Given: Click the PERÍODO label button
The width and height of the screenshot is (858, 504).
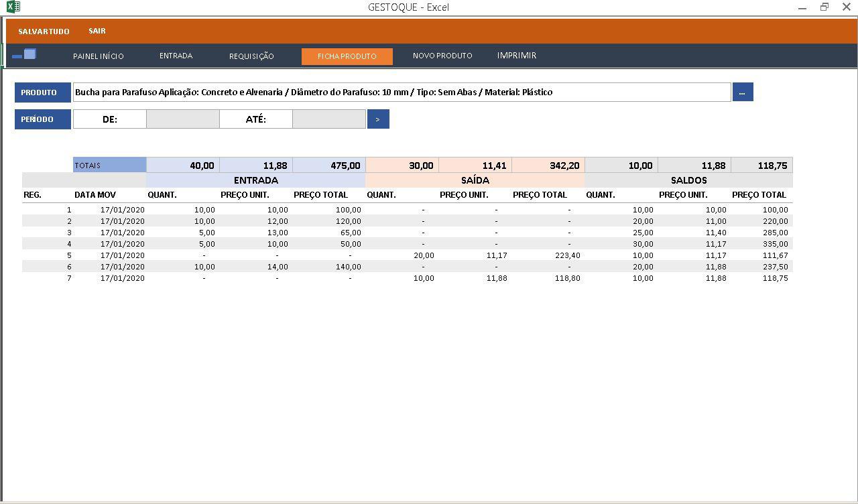Looking at the screenshot, I should tap(42, 119).
